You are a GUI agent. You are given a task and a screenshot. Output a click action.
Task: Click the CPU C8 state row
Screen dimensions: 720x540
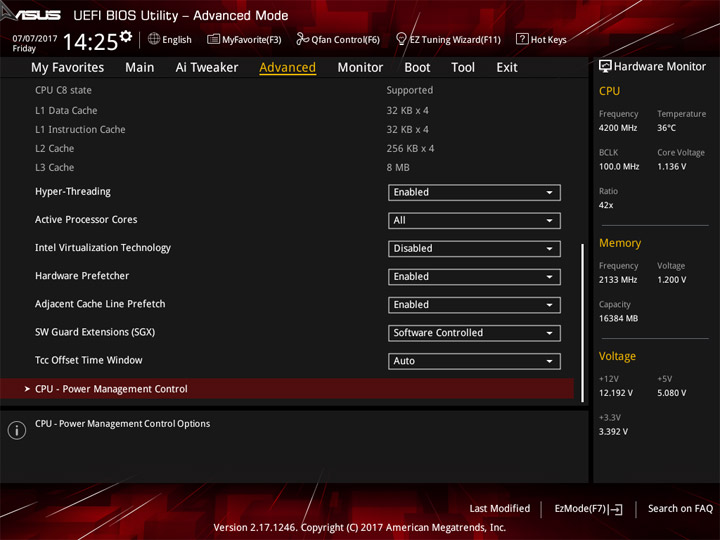pos(287,90)
